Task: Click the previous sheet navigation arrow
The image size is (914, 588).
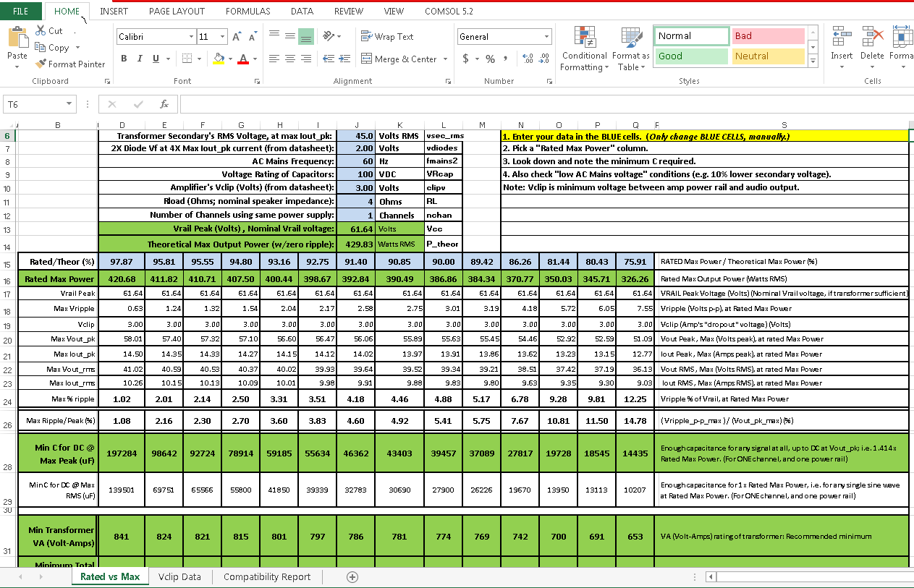Action: 20,576
